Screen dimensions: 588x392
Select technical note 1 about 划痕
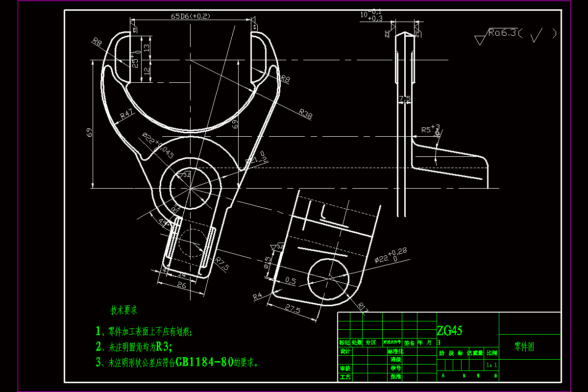point(144,331)
